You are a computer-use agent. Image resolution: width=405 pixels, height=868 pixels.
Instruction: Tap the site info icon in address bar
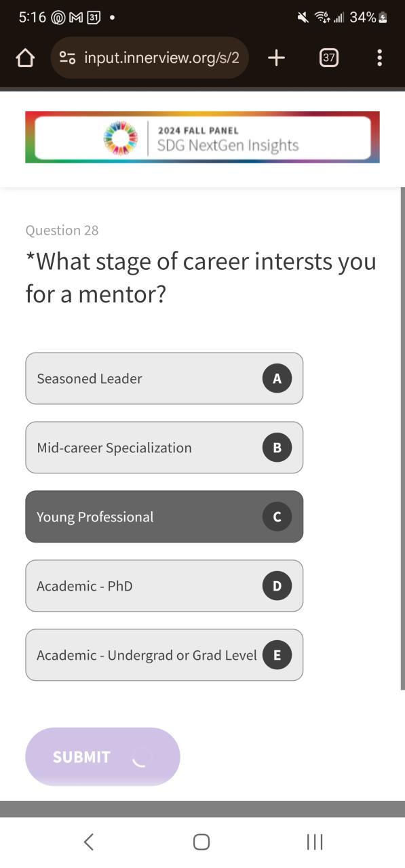[67, 58]
